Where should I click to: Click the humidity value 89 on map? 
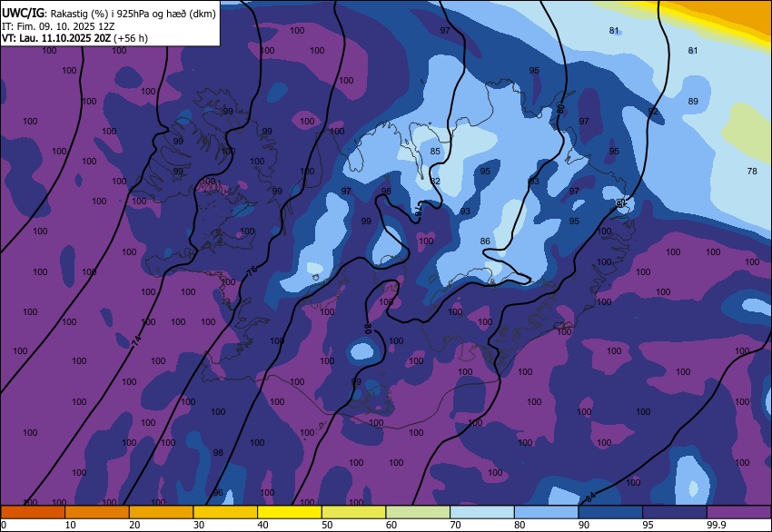coord(693,102)
